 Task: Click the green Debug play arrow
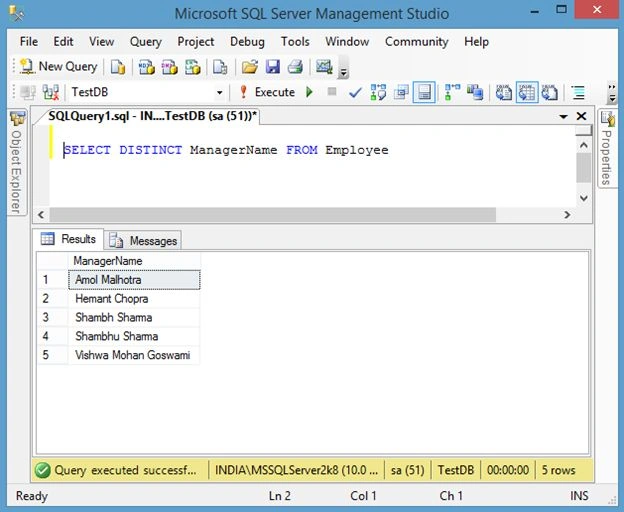click(x=309, y=92)
